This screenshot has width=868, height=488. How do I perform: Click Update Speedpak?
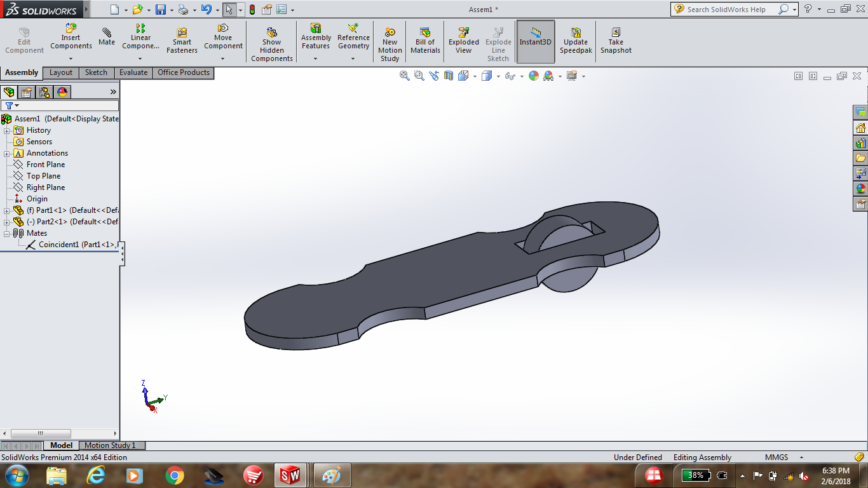[x=576, y=41]
